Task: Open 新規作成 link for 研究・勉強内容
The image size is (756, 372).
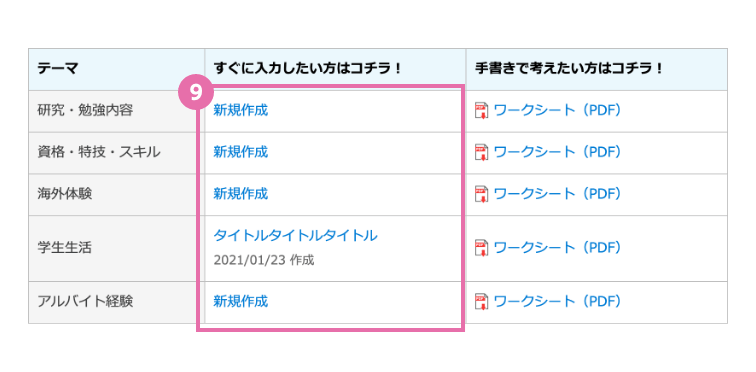Action: click(241, 111)
